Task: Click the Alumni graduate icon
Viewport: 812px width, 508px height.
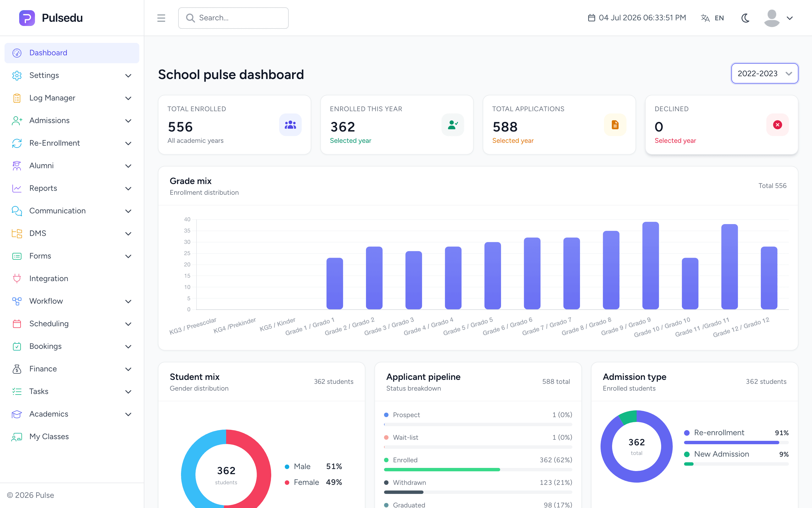Action: (17, 166)
